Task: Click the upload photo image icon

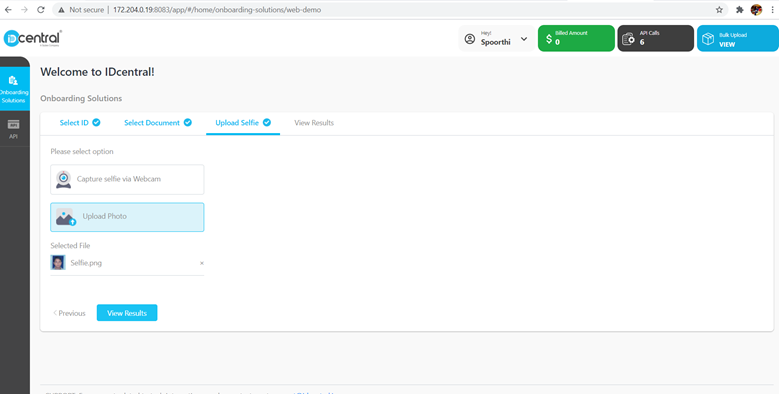Action: (x=66, y=217)
